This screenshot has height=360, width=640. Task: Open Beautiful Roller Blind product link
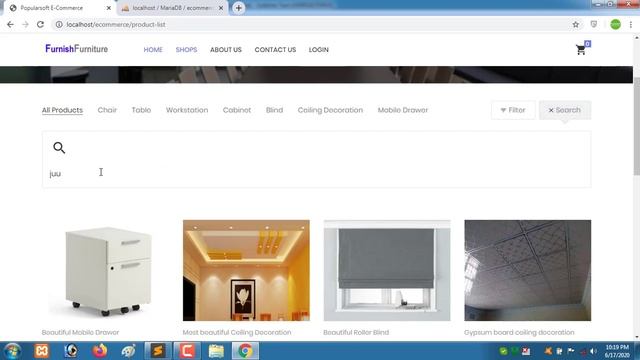(x=356, y=332)
